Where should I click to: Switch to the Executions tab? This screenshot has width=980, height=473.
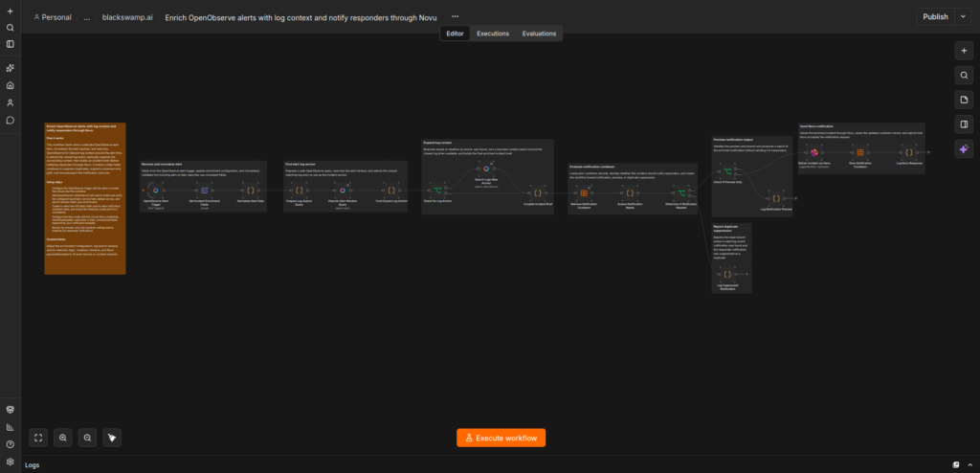pos(493,34)
